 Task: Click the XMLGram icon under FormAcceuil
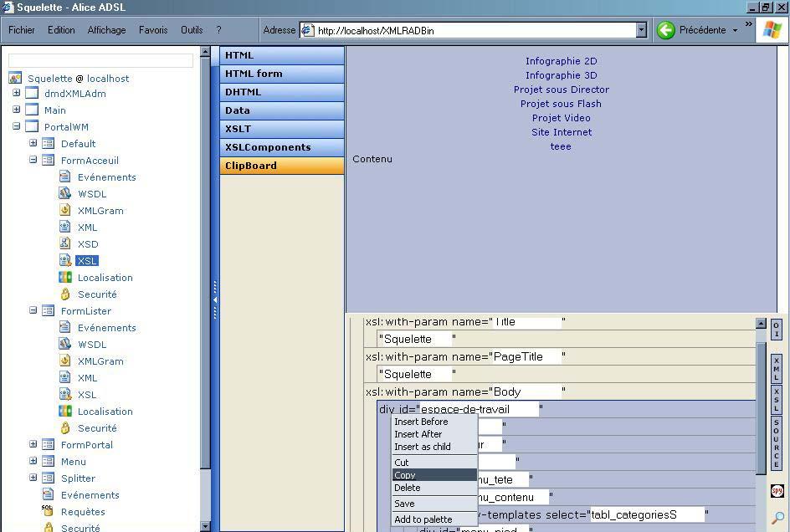click(x=65, y=211)
